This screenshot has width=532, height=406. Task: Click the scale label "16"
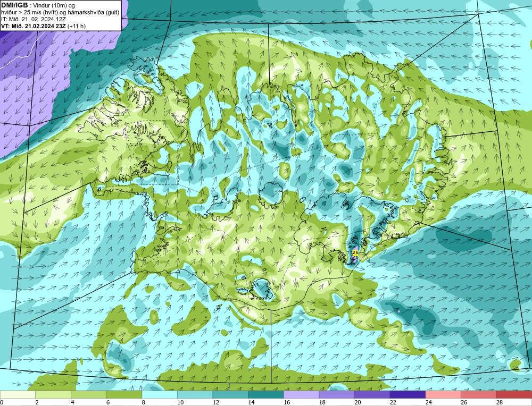(287, 402)
